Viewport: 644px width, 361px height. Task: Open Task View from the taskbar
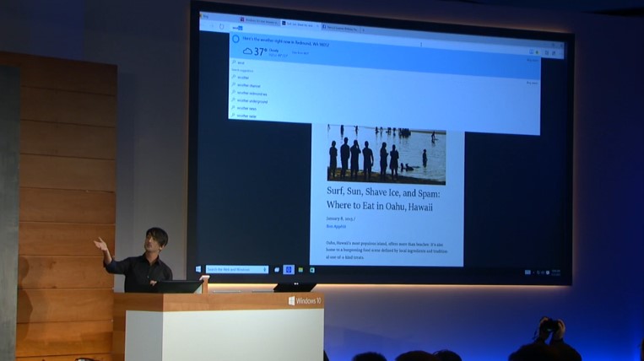(277, 270)
